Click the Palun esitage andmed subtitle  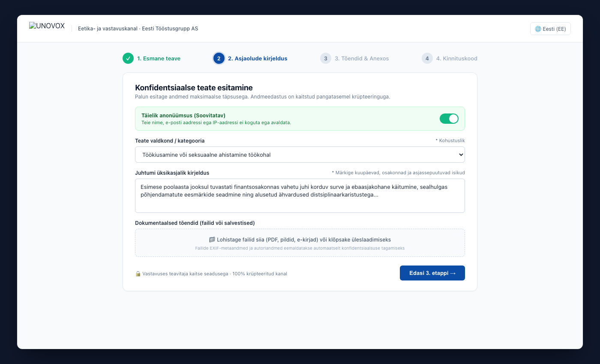tap(263, 97)
